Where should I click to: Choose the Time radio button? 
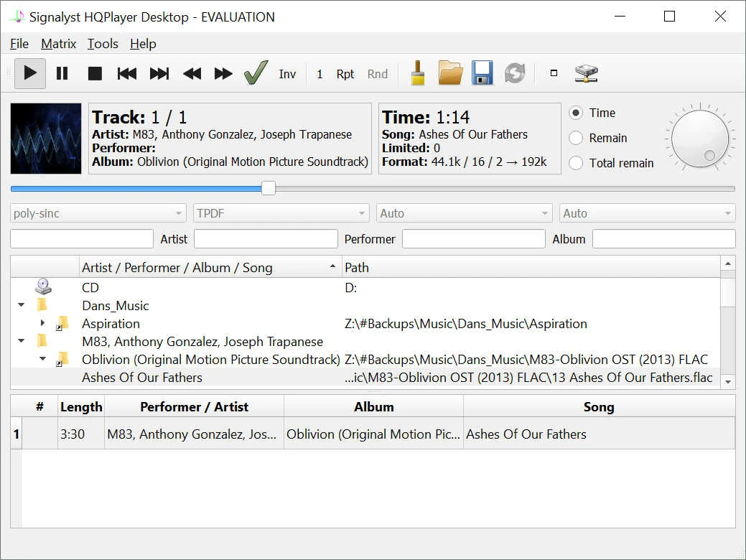click(x=576, y=113)
